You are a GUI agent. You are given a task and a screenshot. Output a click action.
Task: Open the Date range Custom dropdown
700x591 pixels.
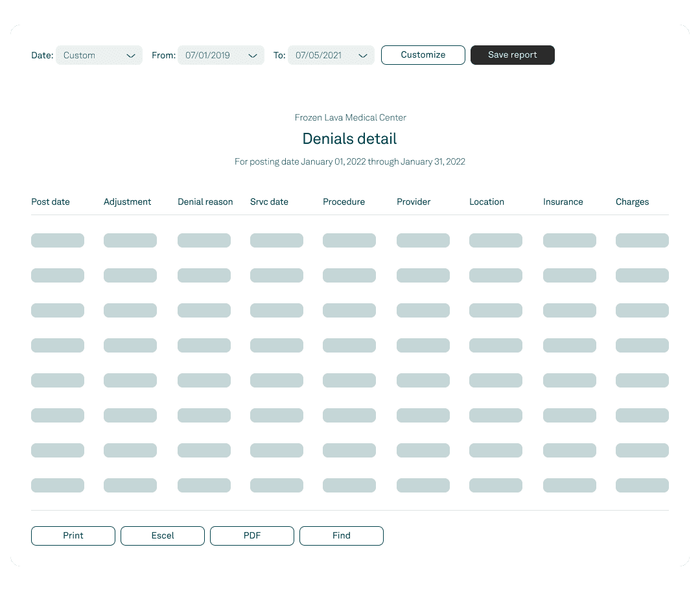[99, 56]
